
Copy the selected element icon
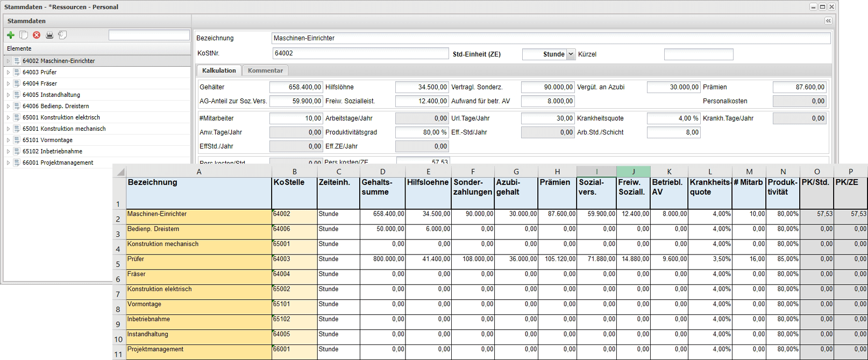24,35
